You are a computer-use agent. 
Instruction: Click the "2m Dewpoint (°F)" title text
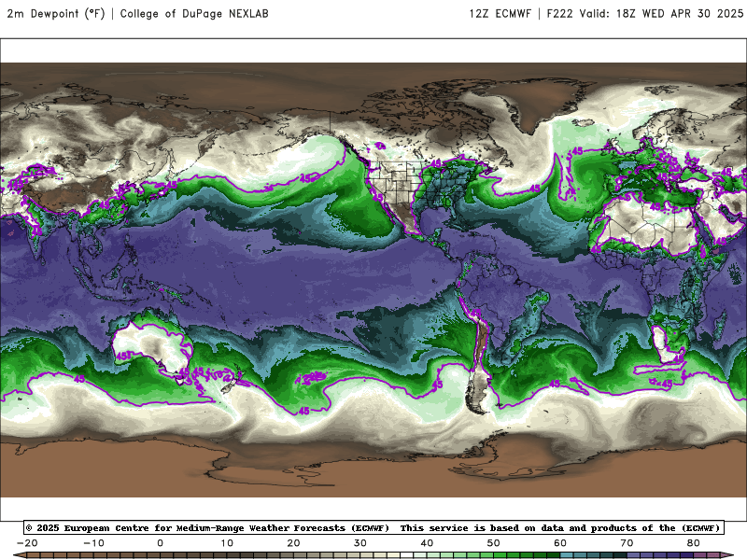click(x=55, y=13)
